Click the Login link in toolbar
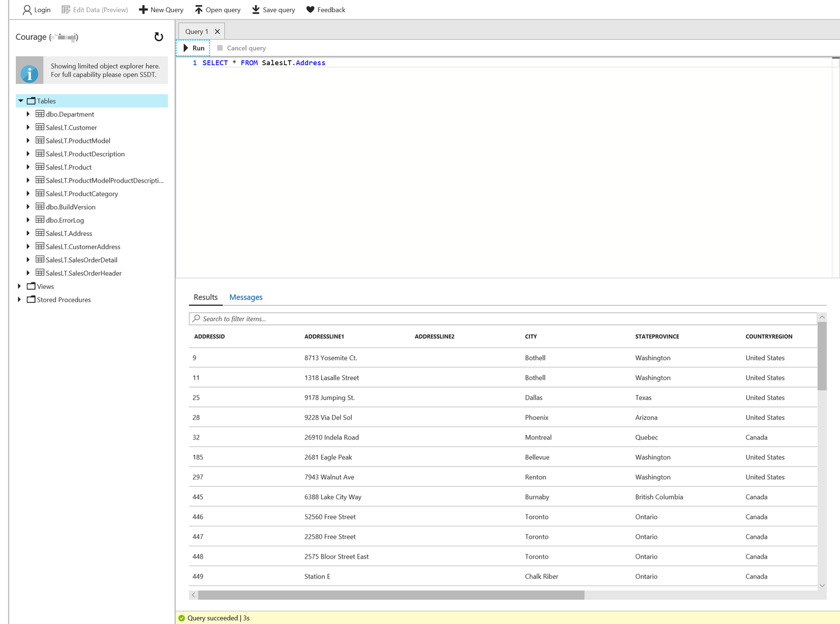 click(43, 10)
